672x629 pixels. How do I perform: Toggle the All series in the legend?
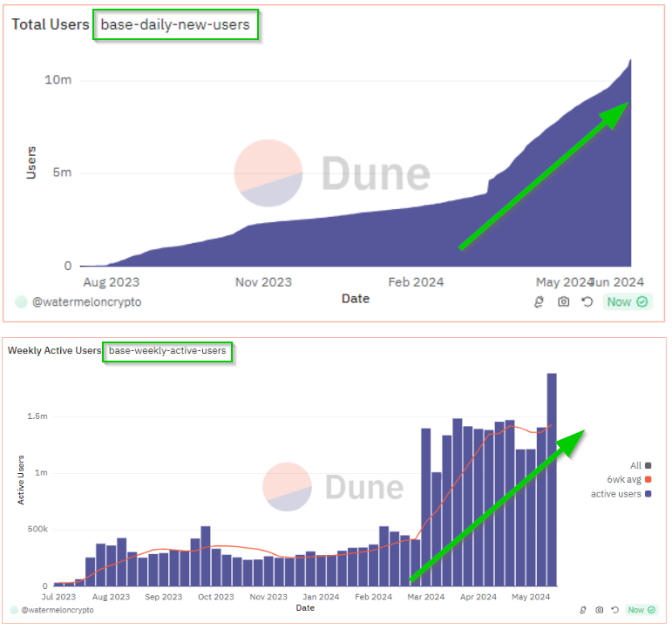pos(641,466)
